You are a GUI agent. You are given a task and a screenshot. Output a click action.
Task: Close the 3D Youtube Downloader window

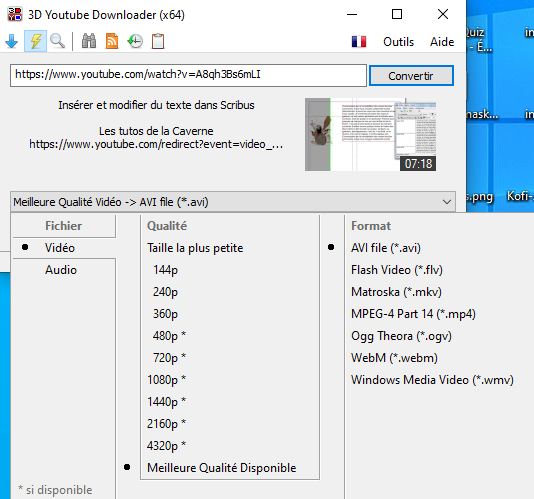click(x=443, y=14)
